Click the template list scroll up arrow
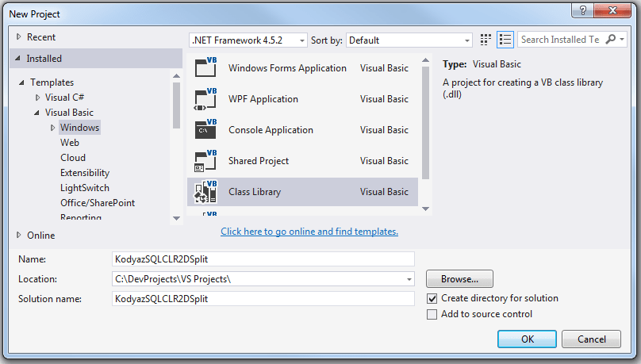641x364 pixels. point(425,60)
